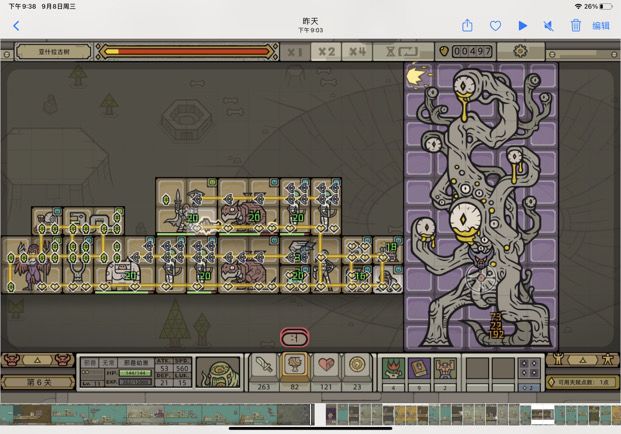Expand the figure panel with the triangle
The image size is (621, 434).
coord(583,360)
